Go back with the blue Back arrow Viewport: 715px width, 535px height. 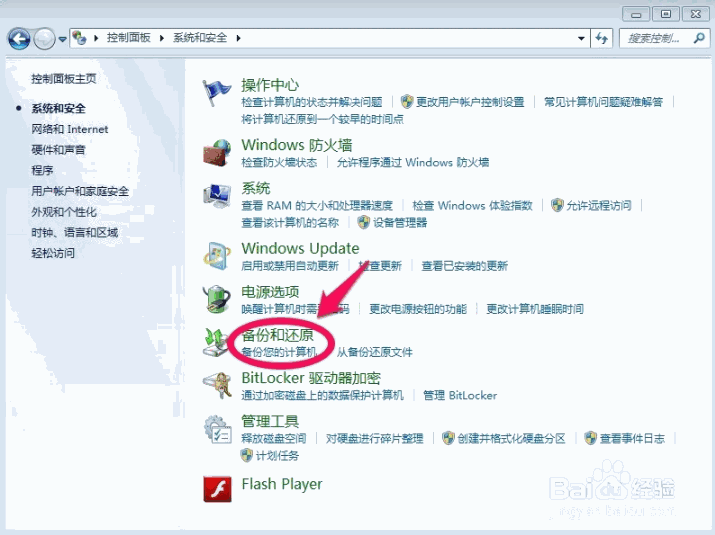(x=19, y=39)
